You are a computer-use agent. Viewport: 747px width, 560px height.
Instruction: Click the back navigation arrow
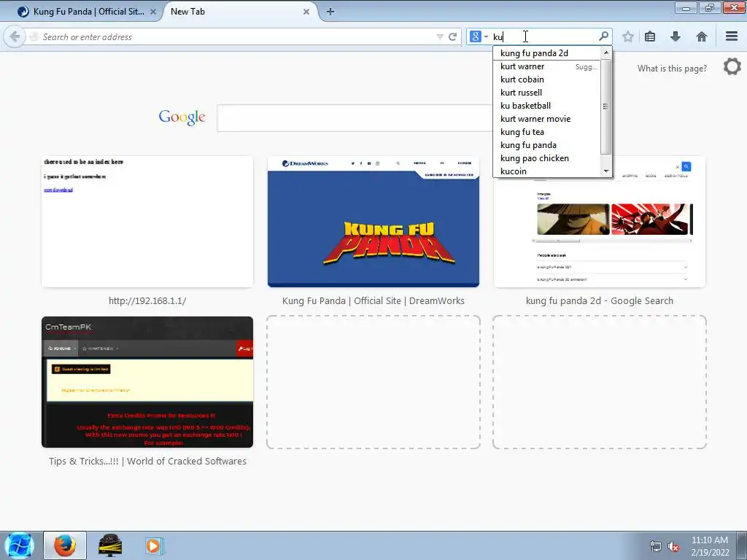pos(15,36)
